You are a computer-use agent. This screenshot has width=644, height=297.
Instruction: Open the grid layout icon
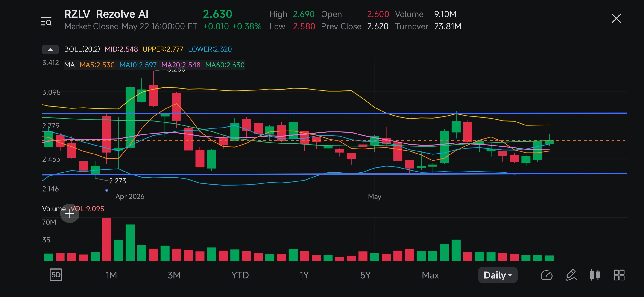619,275
